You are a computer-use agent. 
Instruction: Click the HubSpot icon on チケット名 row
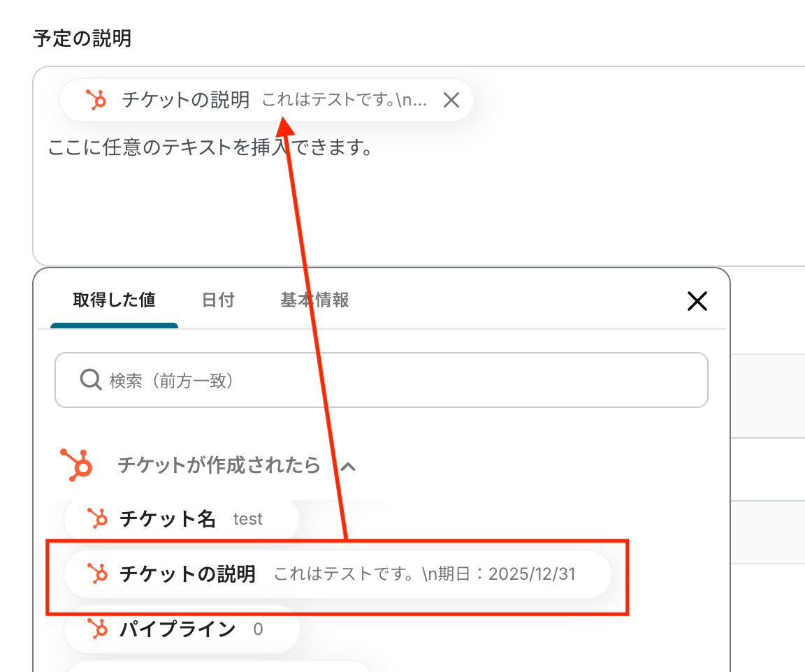tap(97, 518)
